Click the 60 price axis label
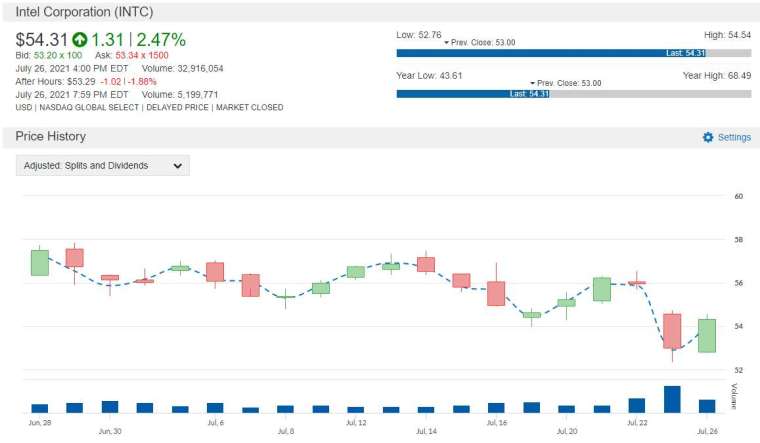 coord(739,196)
